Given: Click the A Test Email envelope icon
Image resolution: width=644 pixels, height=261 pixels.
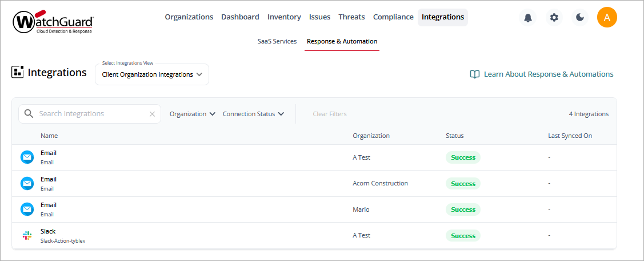Looking at the screenshot, I should (27, 157).
